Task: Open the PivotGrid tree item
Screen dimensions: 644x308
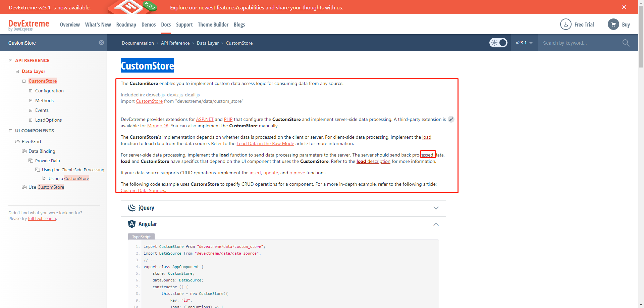Action: click(x=31, y=141)
